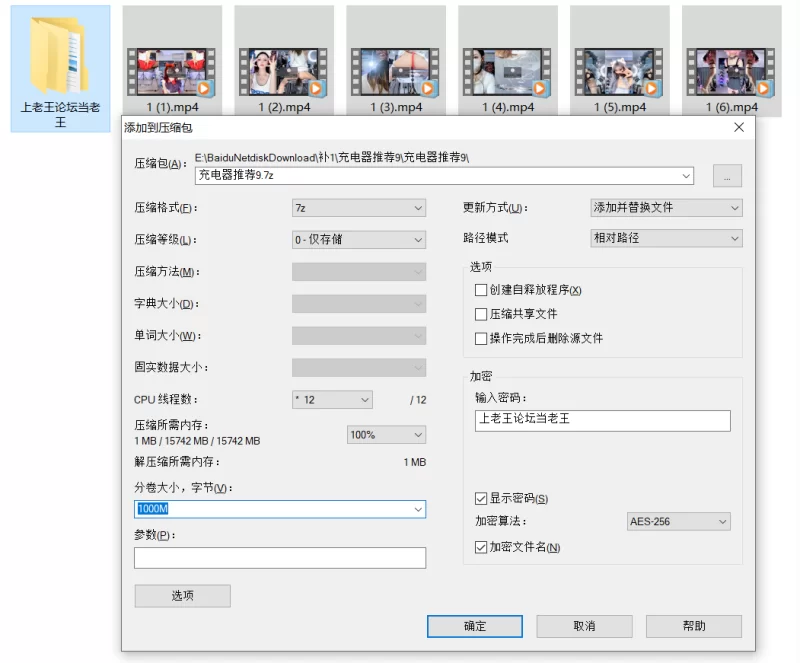
Task: Click the 参数 parameters input field
Action: [280, 558]
